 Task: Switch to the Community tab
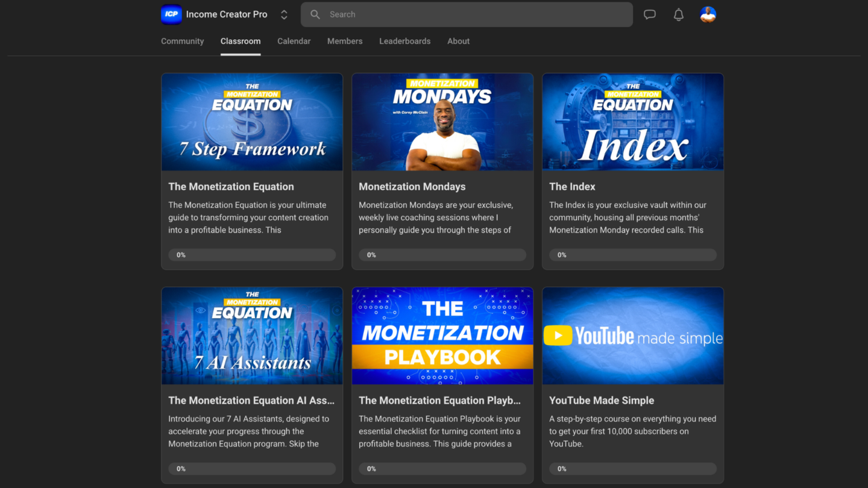[182, 41]
